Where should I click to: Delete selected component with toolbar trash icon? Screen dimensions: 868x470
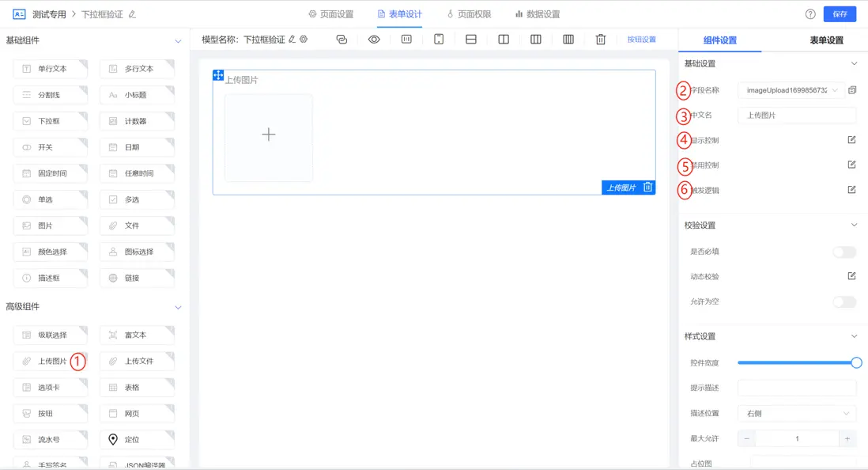[x=600, y=40]
